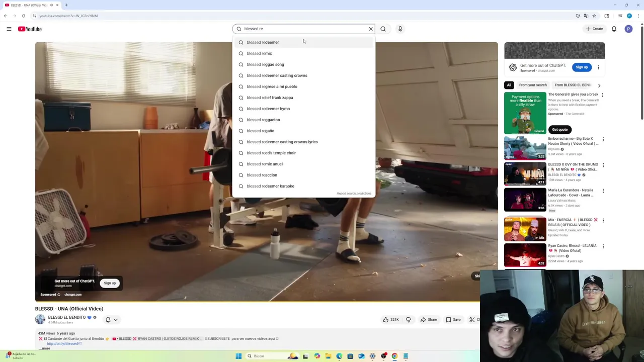
Task: Save the video to a playlist
Action: 453,320
